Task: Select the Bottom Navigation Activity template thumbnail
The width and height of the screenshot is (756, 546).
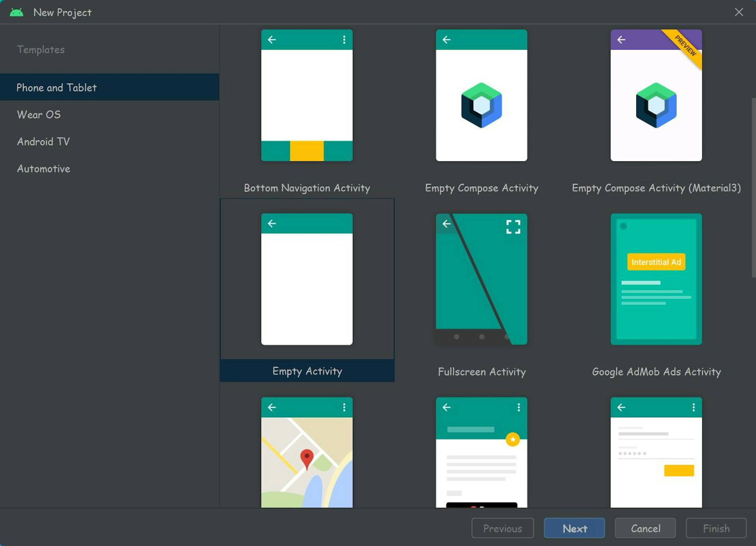Action: (x=307, y=95)
